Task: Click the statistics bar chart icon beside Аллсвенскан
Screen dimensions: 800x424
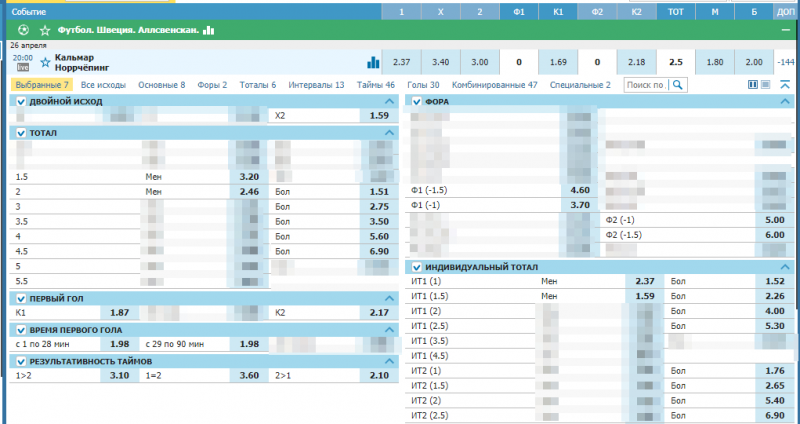Action: click(209, 30)
